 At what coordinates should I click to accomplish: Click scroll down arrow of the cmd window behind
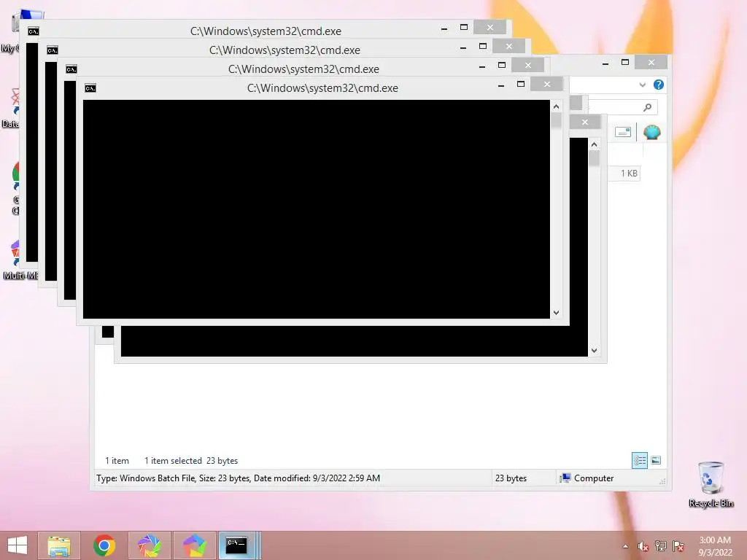594,351
